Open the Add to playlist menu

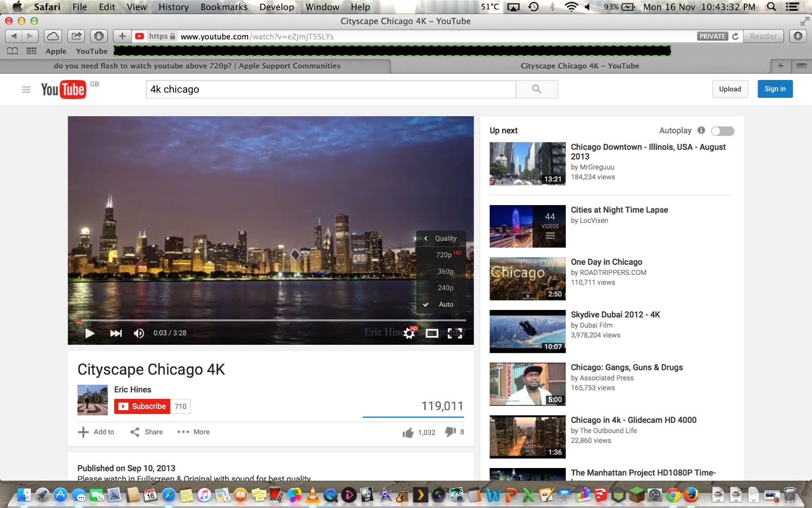[x=96, y=432]
